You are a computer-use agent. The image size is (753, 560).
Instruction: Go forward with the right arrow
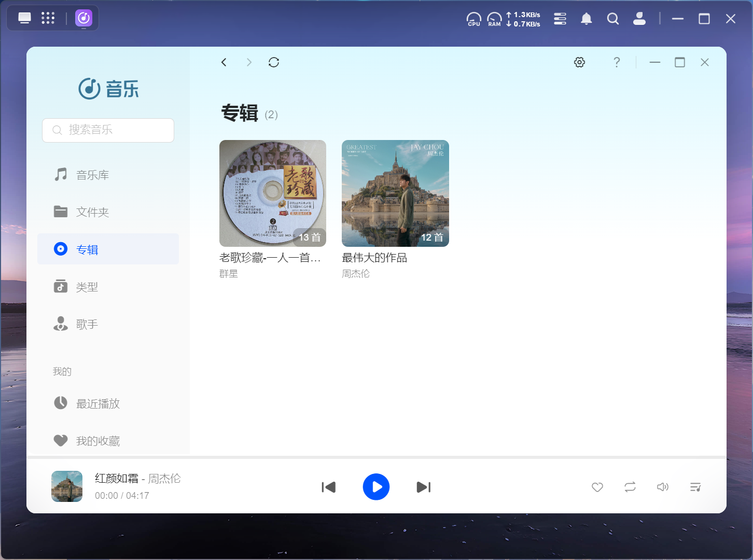(x=249, y=62)
